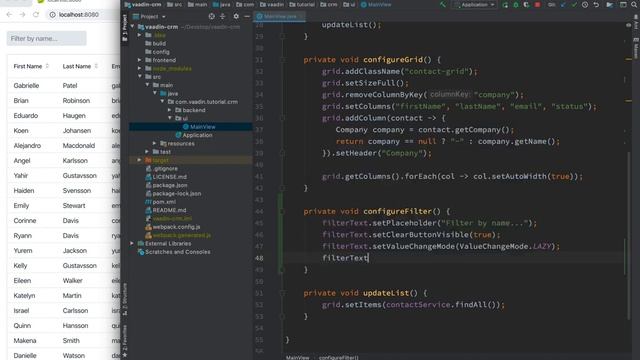640x360 pixels.
Task: Open the Structure tool window tab
Action: pyautogui.click(x=124, y=300)
